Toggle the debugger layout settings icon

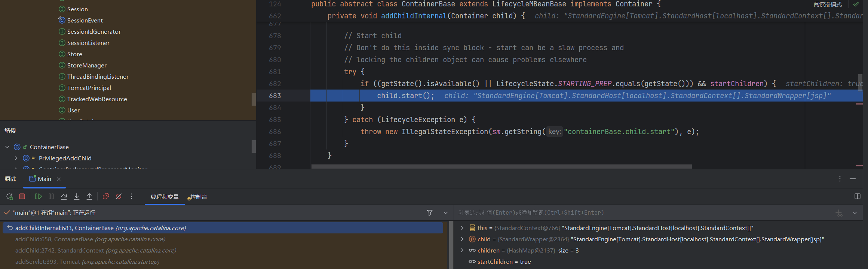858,197
